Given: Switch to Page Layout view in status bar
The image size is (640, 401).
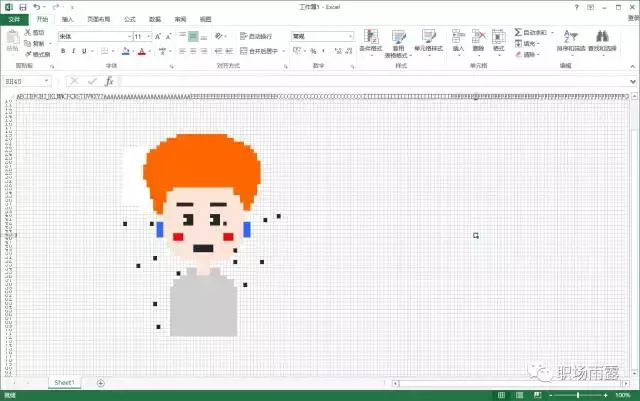Looking at the screenshot, I should point(519,395).
